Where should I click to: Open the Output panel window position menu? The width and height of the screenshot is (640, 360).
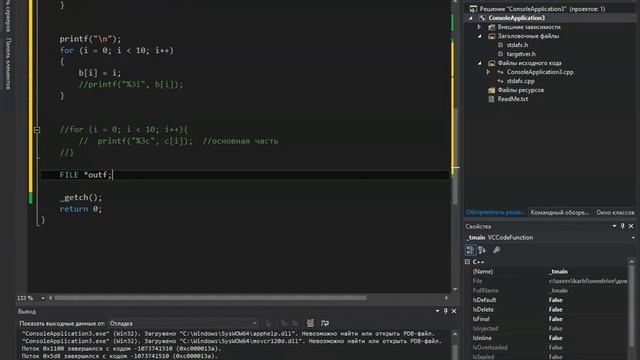(437, 311)
